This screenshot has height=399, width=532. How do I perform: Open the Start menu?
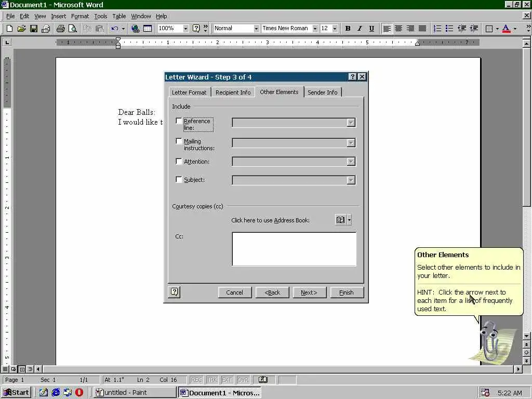click(x=16, y=393)
